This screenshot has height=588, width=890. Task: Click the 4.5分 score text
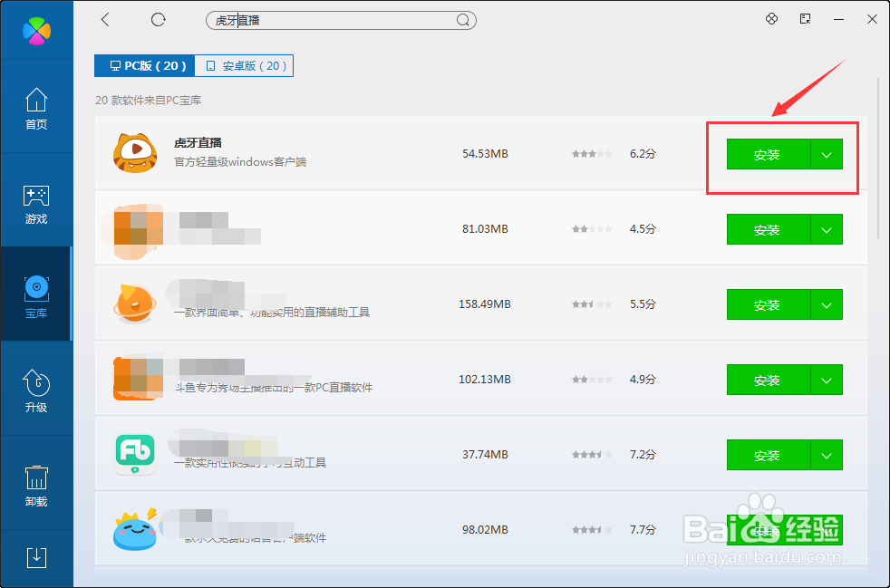point(643,229)
